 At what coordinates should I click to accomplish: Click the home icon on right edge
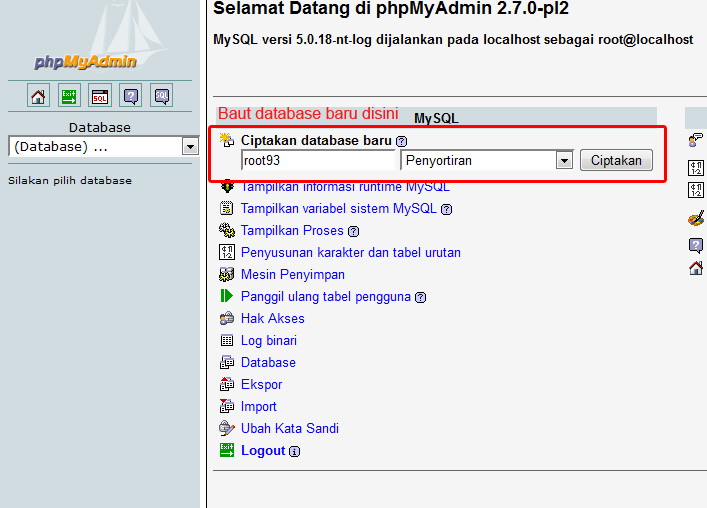(696, 268)
